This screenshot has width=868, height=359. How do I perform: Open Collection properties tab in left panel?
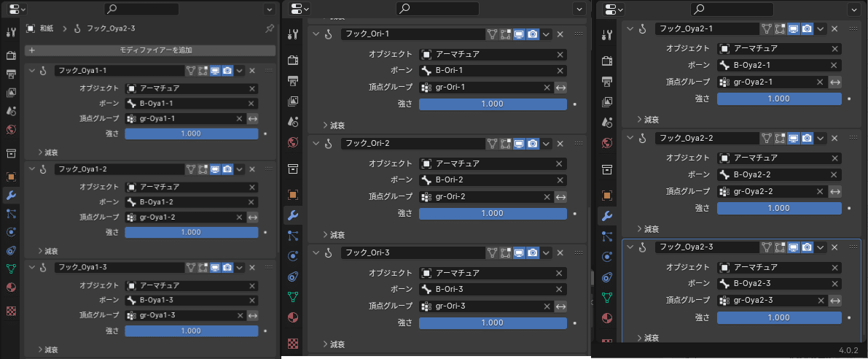11,153
